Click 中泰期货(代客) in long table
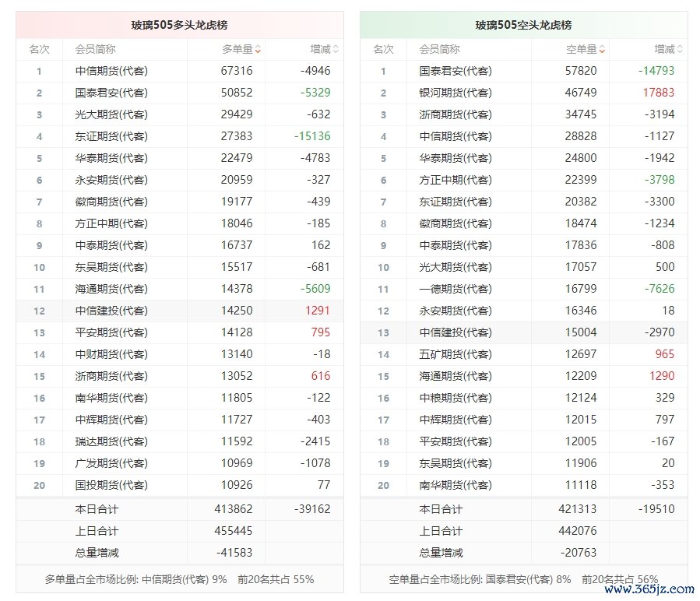This screenshot has width=700, height=601. coord(111,245)
